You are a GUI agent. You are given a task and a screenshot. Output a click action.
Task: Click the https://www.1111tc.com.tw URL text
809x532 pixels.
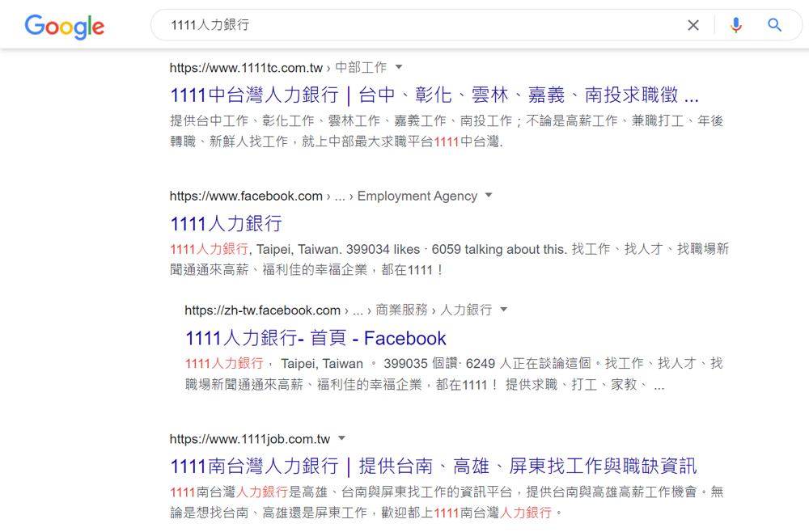[x=246, y=68]
